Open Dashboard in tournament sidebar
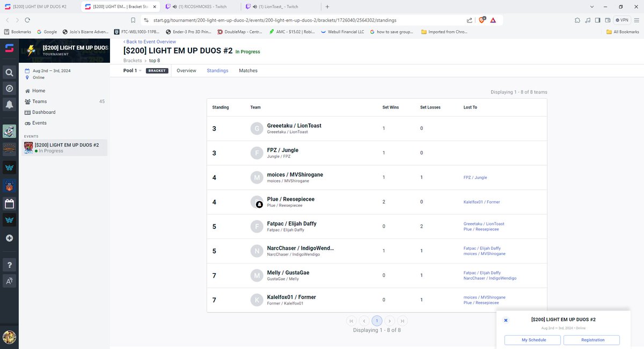Viewport: 644px width, 349px height. (43, 112)
